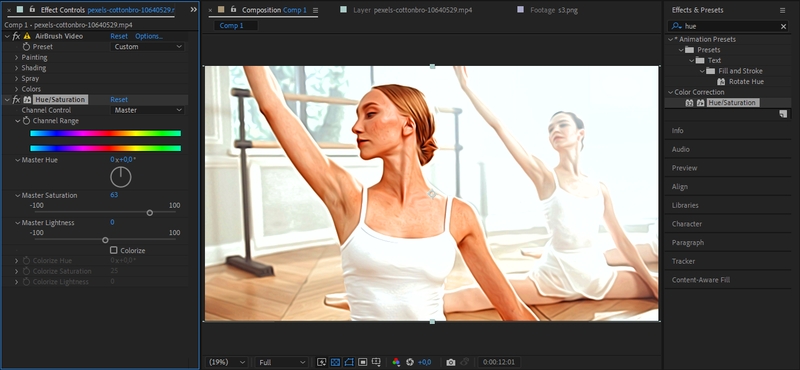The height and width of the screenshot is (370, 800).
Task: Click the hue search input field
Action: pos(731,27)
